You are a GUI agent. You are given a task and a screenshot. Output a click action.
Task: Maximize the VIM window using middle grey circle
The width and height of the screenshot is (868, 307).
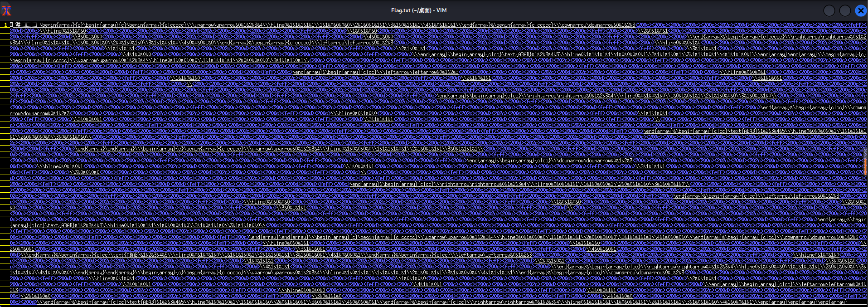(845, 10)
